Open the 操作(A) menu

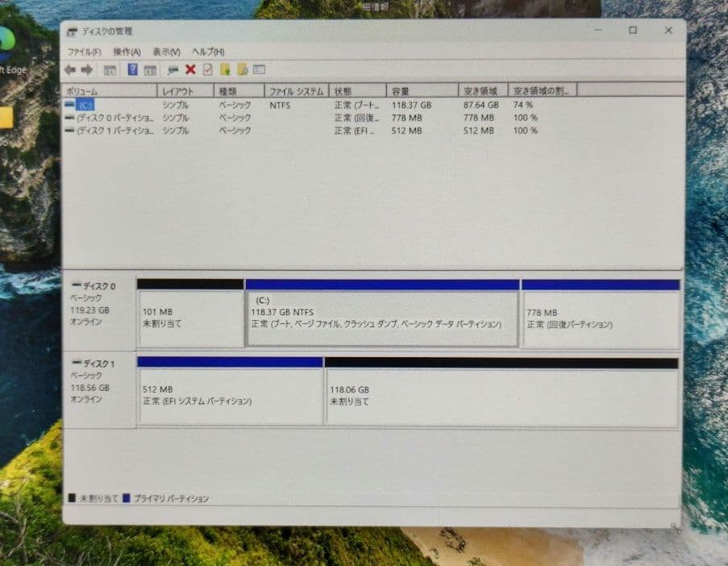129,51
